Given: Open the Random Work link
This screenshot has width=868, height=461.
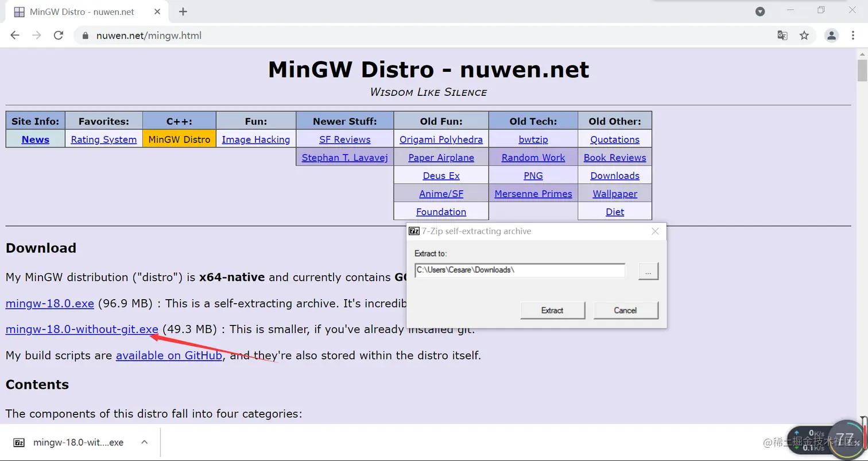Looking at the screenshot, I should coord(533,158).
